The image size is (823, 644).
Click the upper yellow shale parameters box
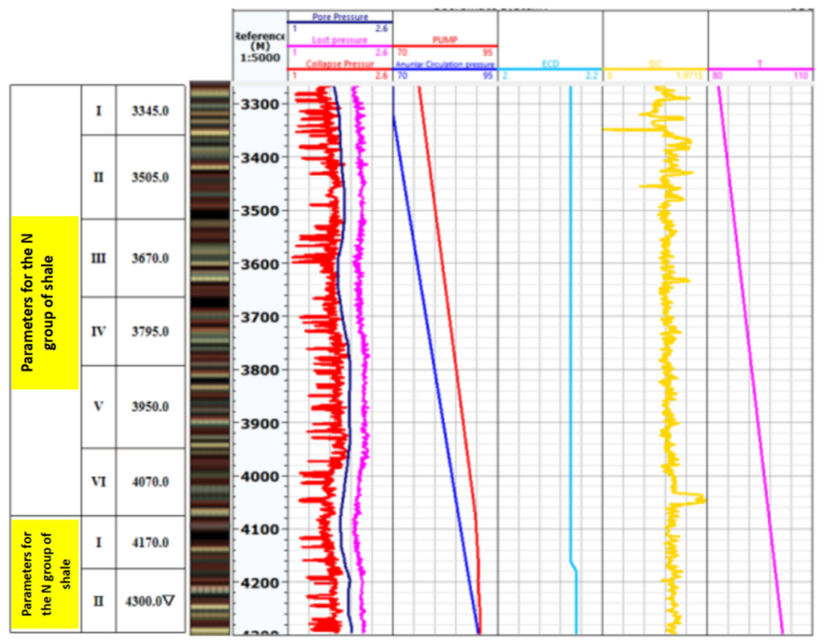(45, 302)
